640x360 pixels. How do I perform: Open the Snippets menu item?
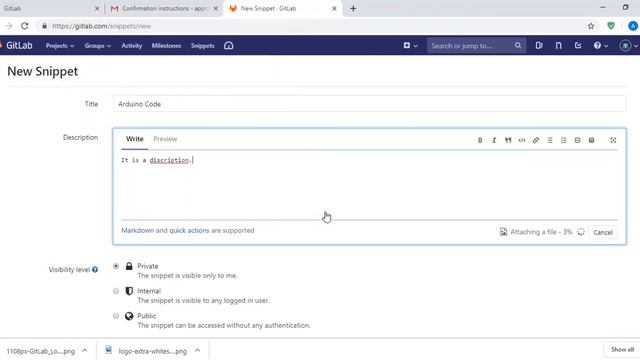click(202, 46)
